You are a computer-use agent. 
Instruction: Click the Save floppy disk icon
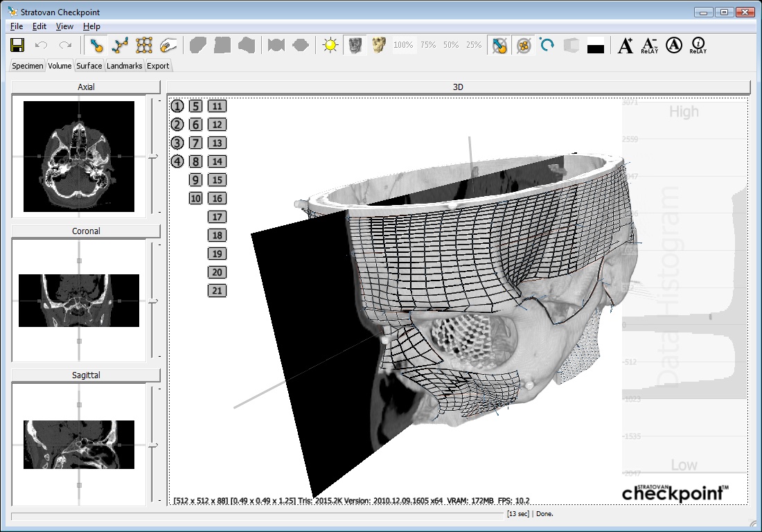pos(18,46)
